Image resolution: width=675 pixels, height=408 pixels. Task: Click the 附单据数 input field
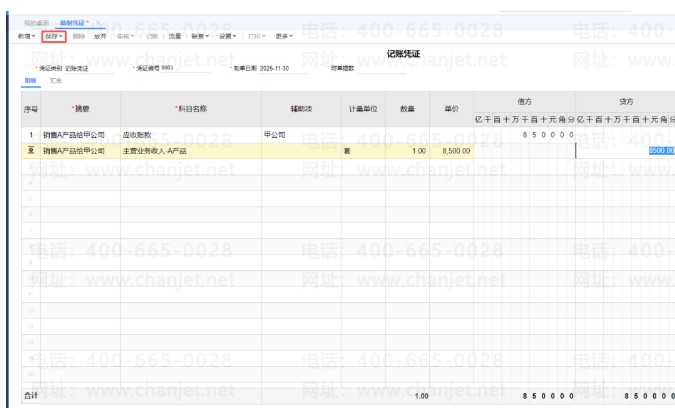[x=381, y=68]
